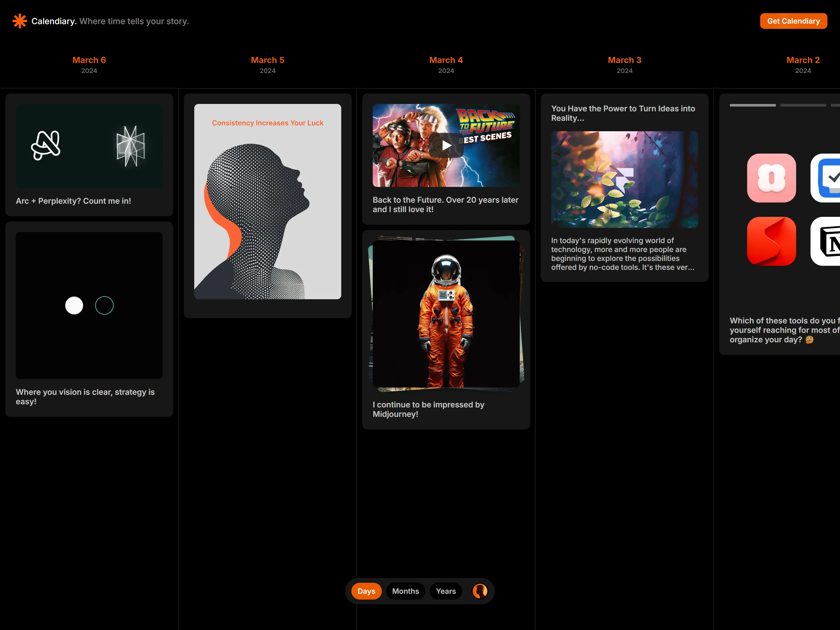Click the Get Calendiary button
840x630 pixels.
click(x=793, y=21)
